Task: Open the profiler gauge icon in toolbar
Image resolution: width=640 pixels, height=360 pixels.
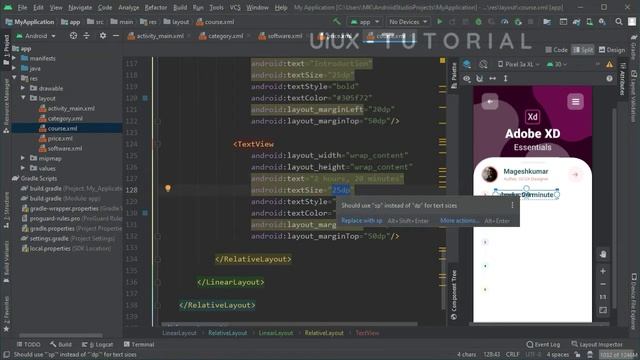Action: (x=504, y=22)
